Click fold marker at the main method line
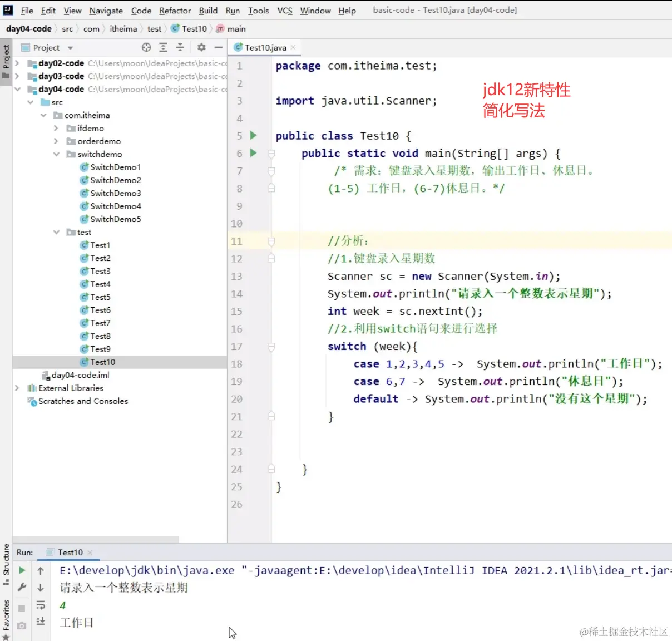This screenshot has height=641, width=672. 271,154
